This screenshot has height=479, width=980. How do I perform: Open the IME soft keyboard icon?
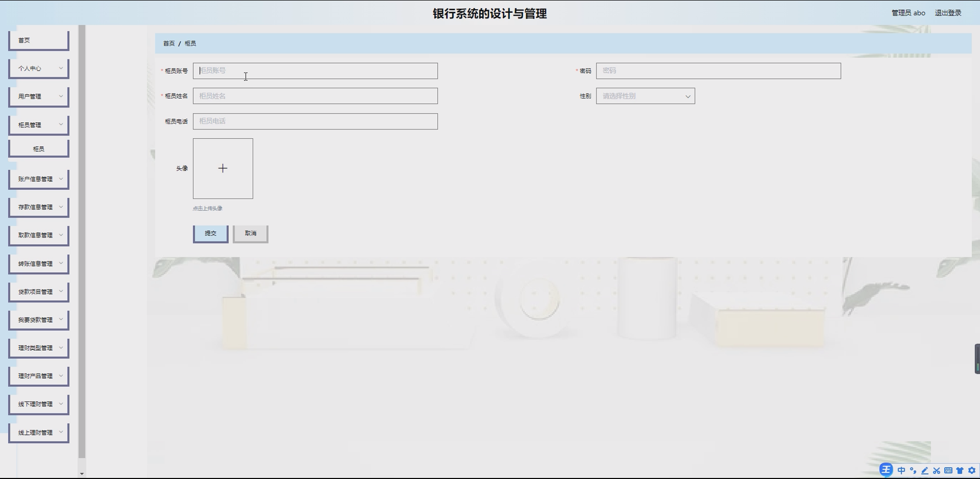coord(948,470)
